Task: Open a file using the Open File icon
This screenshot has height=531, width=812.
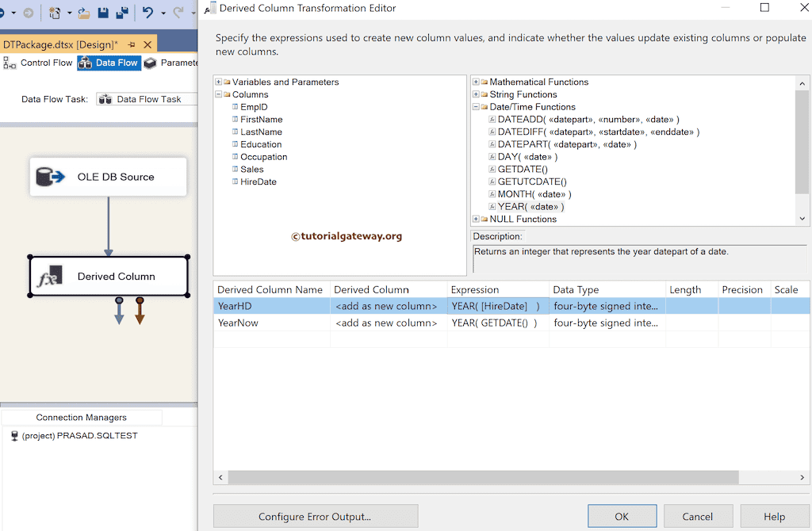Action: click(83, 13)
